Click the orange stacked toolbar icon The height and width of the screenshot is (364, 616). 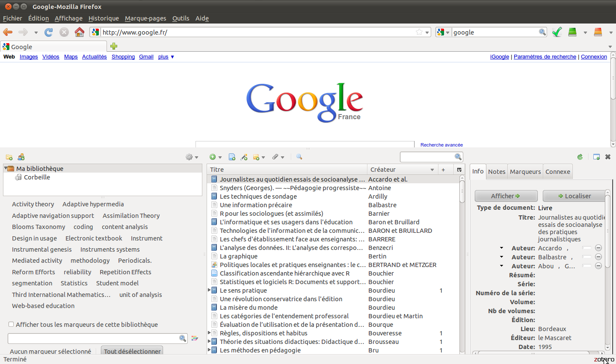click(x=598, y=32)
